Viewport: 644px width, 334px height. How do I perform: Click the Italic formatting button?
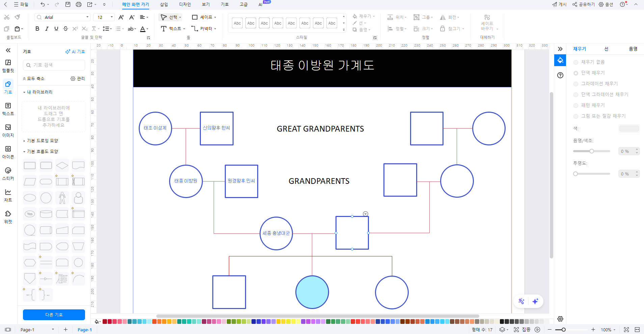point(47,29)
